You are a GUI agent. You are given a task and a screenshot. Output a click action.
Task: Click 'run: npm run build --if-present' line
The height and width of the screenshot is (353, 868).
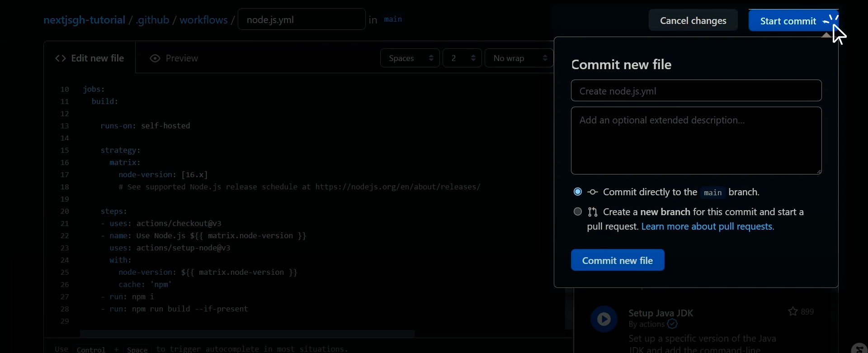tap(174, 309)
